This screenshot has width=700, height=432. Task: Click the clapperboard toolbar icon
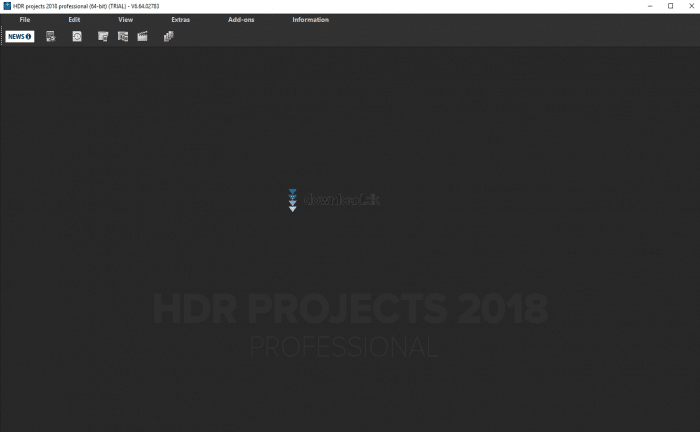[142, 37]
